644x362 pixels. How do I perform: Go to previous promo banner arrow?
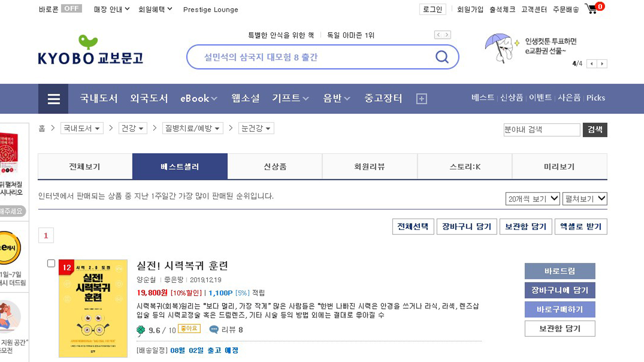tap(592, 64)
